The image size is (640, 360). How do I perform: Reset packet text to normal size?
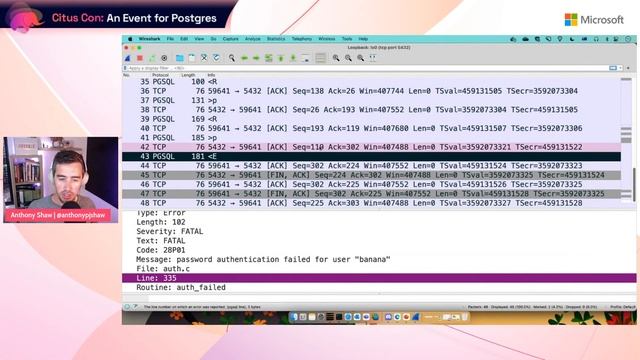coord(360,58)
